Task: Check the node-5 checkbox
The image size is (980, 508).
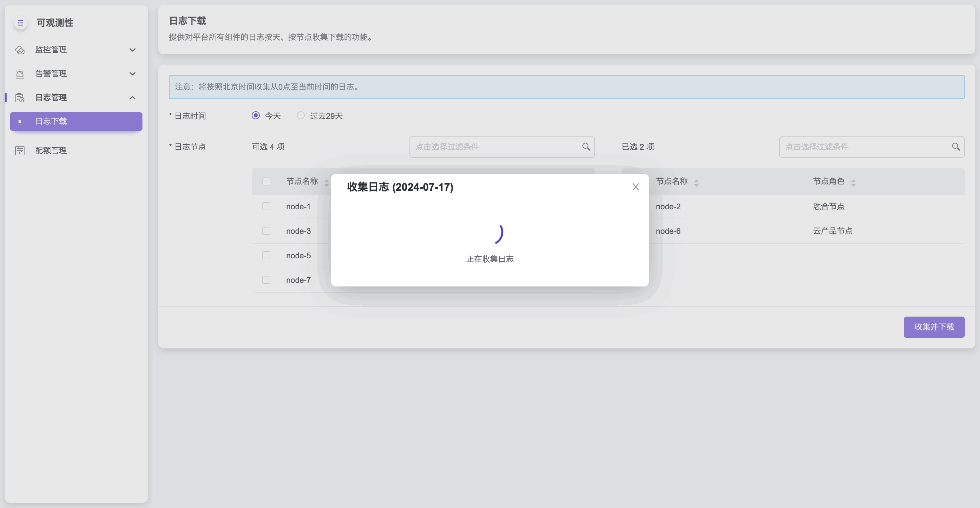Action: coord(266,256)
